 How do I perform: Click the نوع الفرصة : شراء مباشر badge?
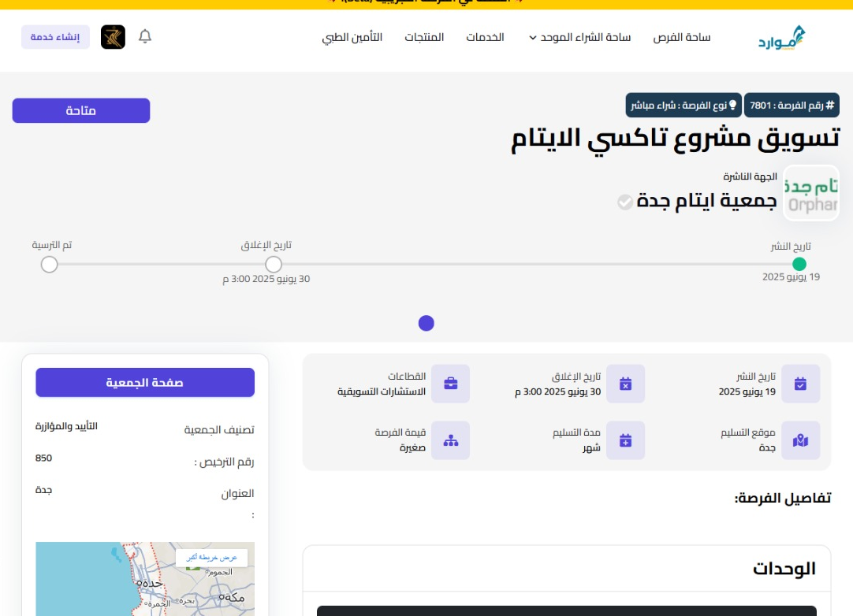point(684,105)
